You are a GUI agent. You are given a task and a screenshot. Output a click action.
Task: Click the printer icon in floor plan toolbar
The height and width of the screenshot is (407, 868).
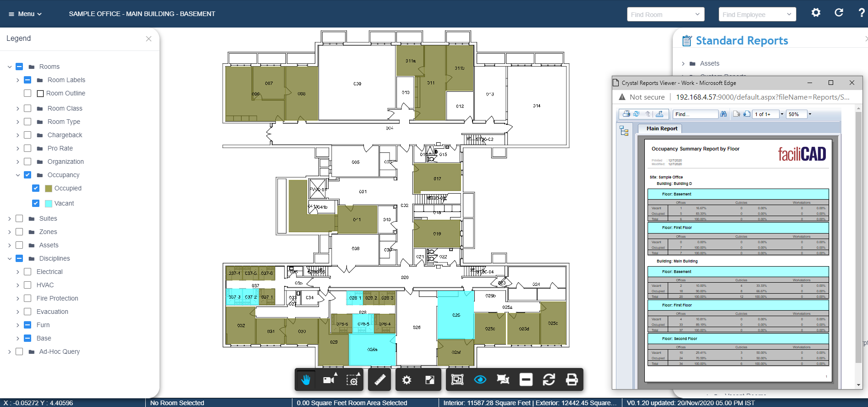(x=571, y=379)
